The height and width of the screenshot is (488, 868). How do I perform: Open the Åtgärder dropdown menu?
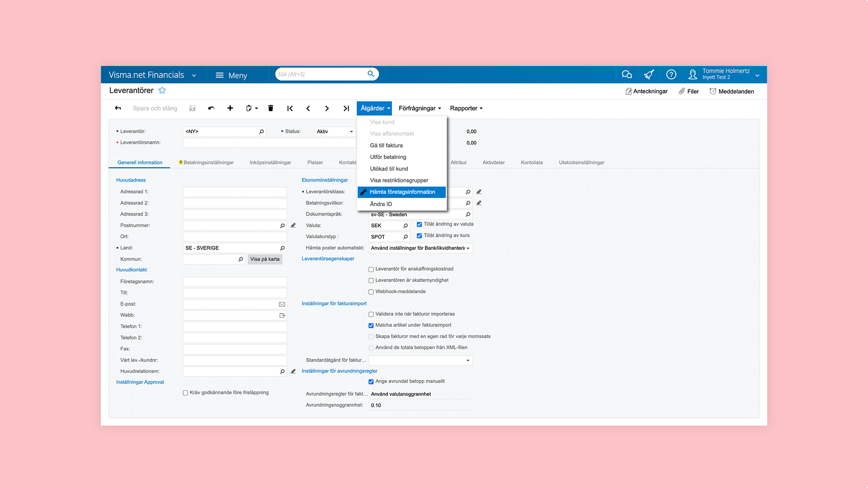pyautogui.click(x=374, y=108)
